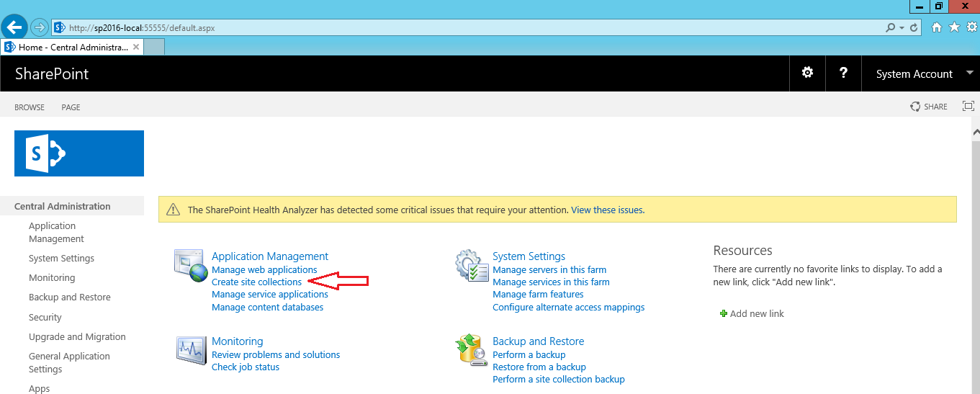Open the browser tools gear icon
The width and height of the screenshot is (980, 394).
click(x=971, y=27)
